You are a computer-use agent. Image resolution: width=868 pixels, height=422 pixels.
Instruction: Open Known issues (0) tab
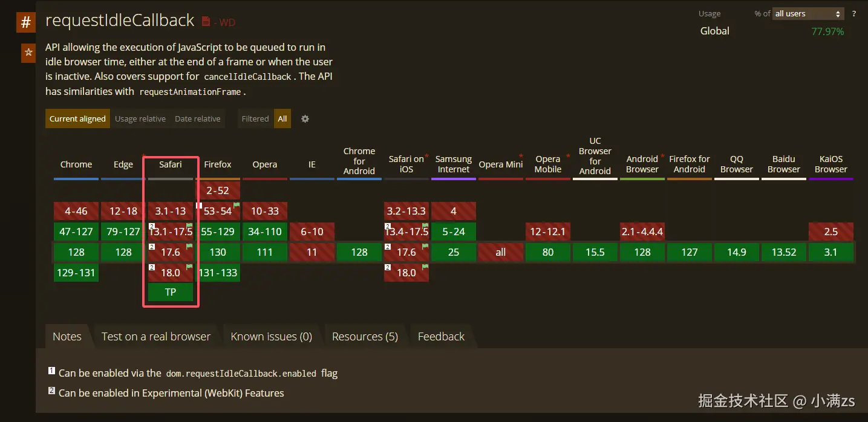tap(272, 336)
